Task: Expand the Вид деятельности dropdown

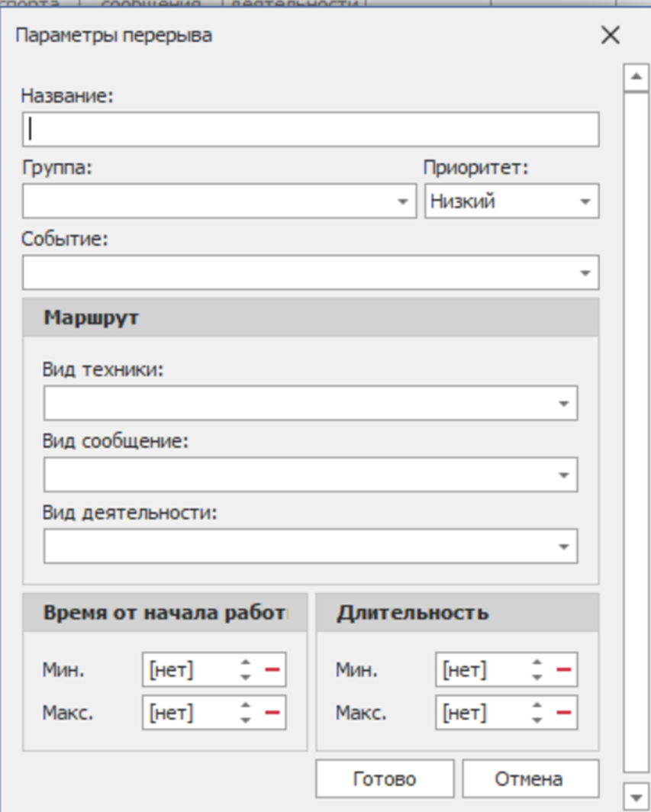Action: [563, 546]
